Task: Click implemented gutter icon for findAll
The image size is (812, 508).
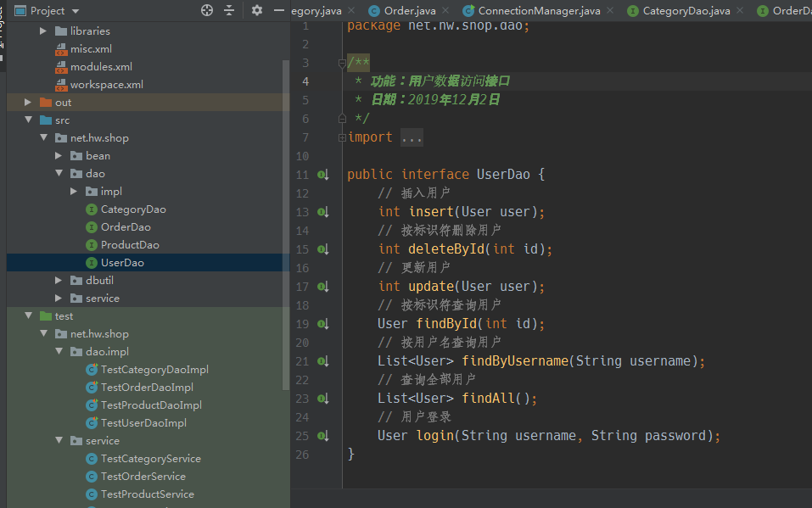Action: pos(322,399)
